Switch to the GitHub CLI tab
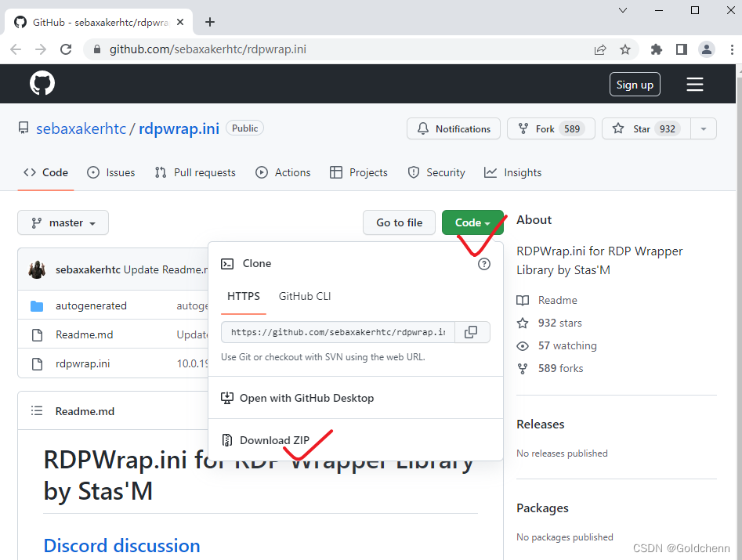Screen dimensions: 742x560 coord(304,297)
